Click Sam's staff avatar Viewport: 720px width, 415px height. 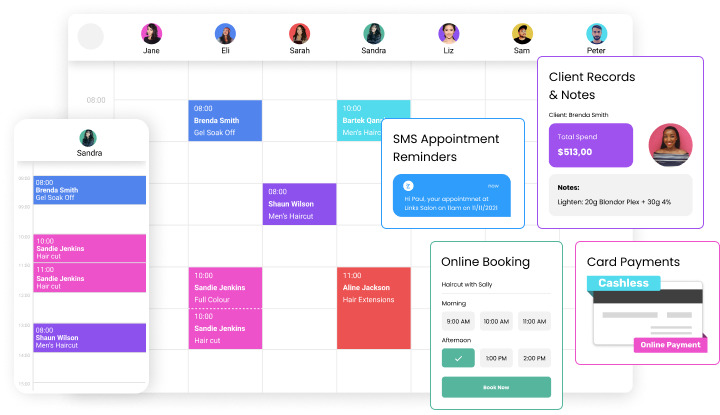point(522,33)
